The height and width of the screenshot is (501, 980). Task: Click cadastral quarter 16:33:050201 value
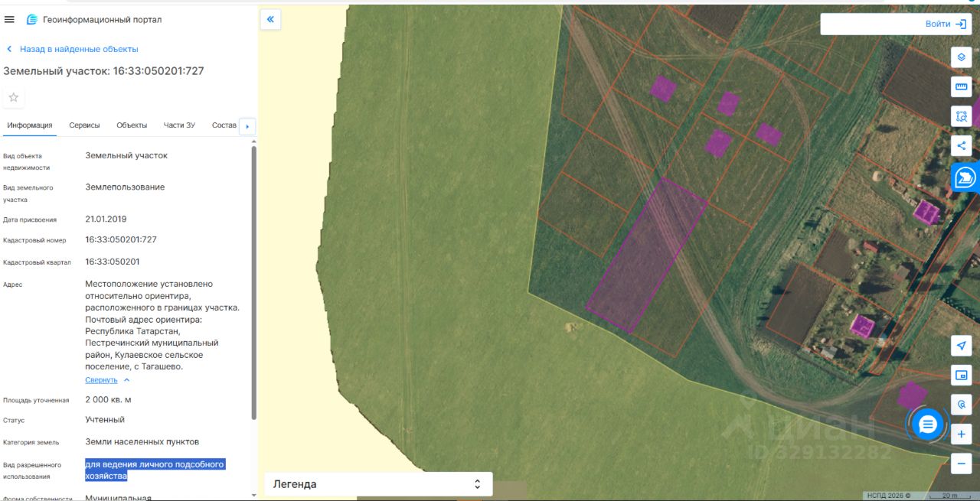113,262
